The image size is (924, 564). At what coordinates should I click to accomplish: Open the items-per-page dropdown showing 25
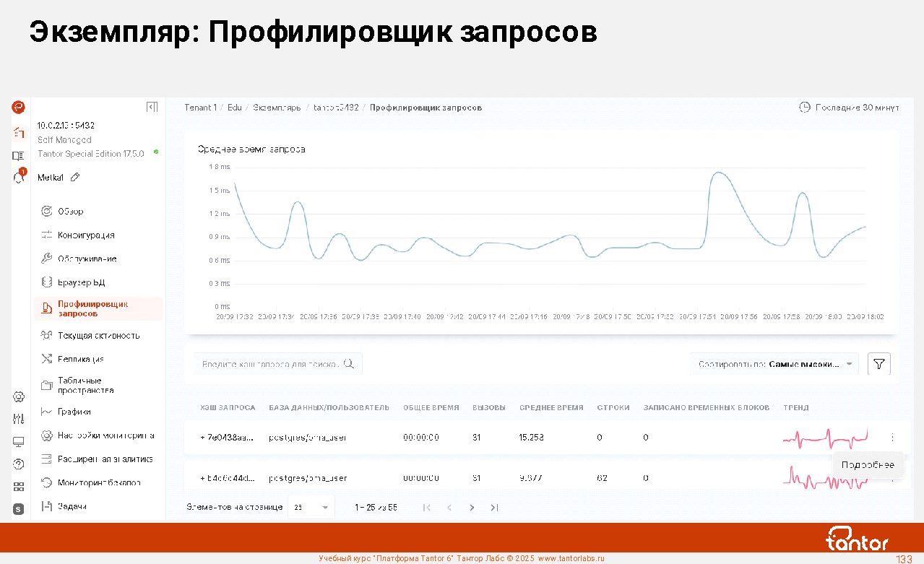[x=311, y=508]
